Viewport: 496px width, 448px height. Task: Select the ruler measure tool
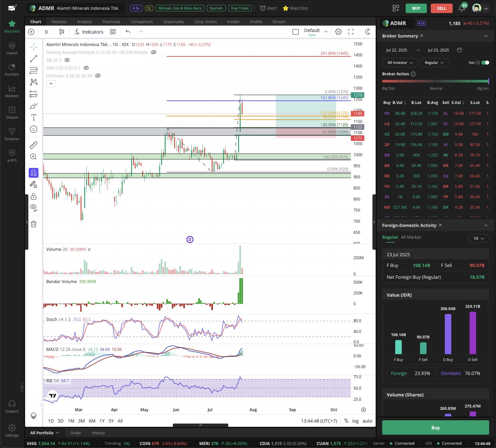34,145
